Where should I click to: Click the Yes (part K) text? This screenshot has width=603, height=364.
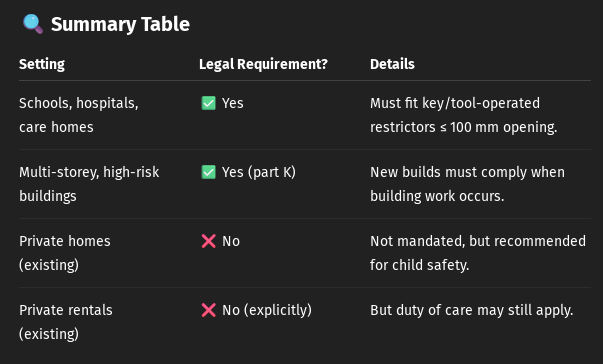(259, 172)
